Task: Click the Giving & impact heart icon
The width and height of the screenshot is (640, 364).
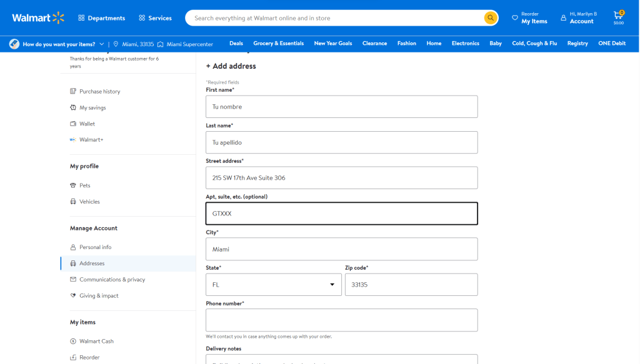Action: (x=73, y=295)
